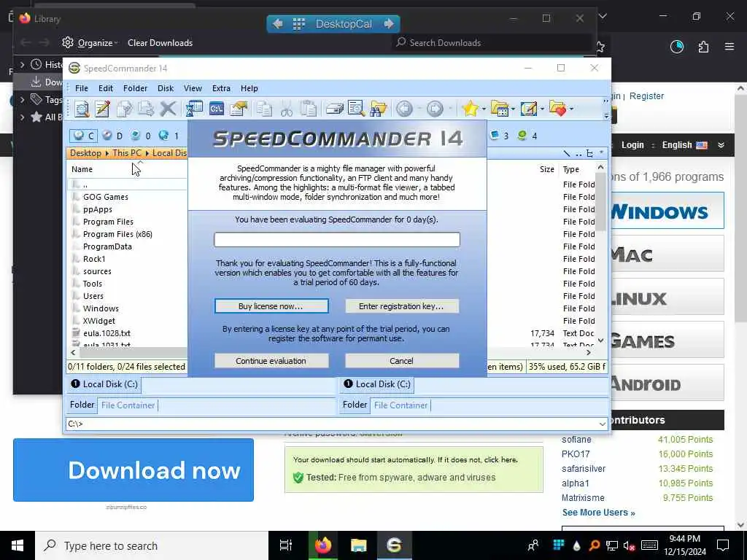
Task: Click the binoculars search folder icon
Action: tap(379, 109)
